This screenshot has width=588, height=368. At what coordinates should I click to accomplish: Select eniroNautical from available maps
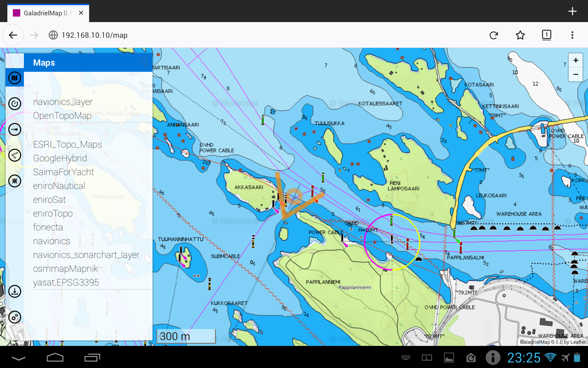[59, 186]
